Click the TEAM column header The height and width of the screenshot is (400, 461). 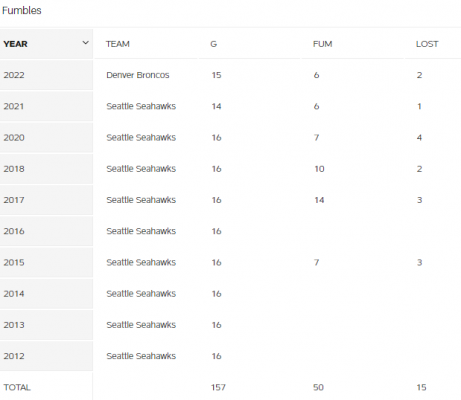pos(118,44)
